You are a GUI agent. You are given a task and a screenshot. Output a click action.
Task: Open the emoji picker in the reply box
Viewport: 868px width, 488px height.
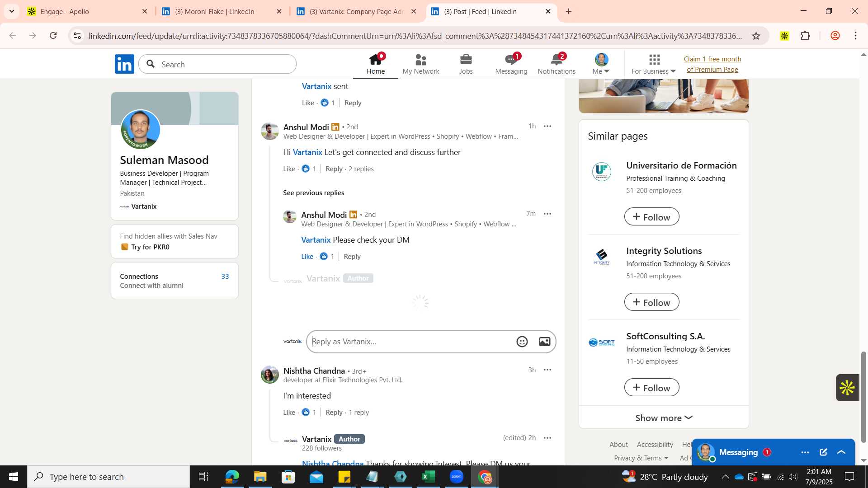[x=522, y=342]
